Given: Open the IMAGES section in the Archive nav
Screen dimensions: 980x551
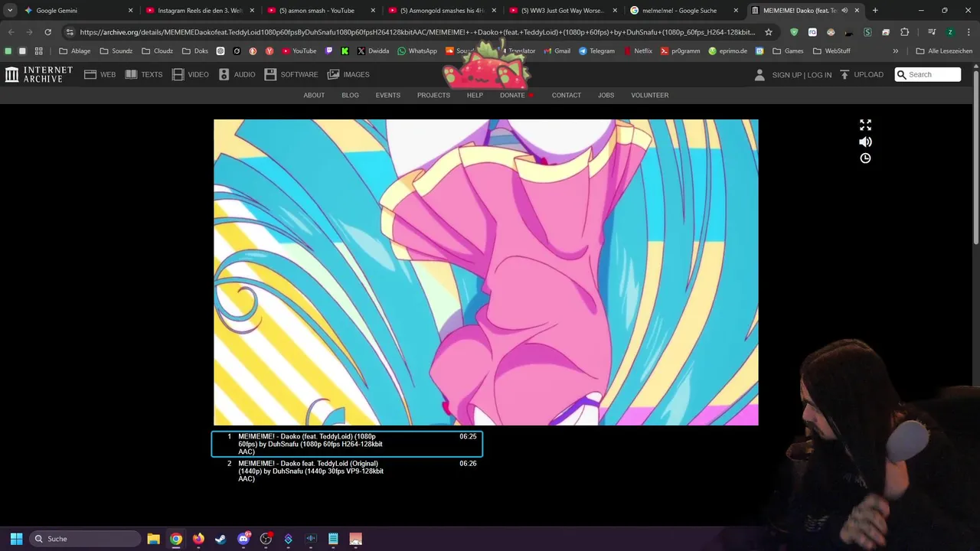Looking at the screenshot, I should (348, 74).
